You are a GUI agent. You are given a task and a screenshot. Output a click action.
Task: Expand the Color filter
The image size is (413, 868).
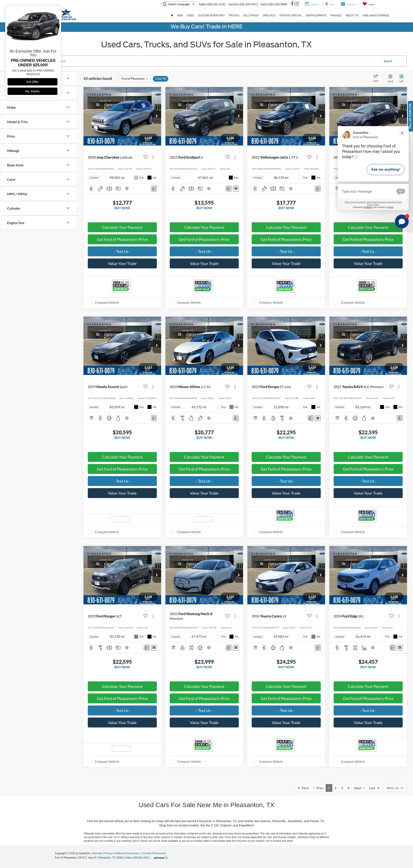pos(39,179)
